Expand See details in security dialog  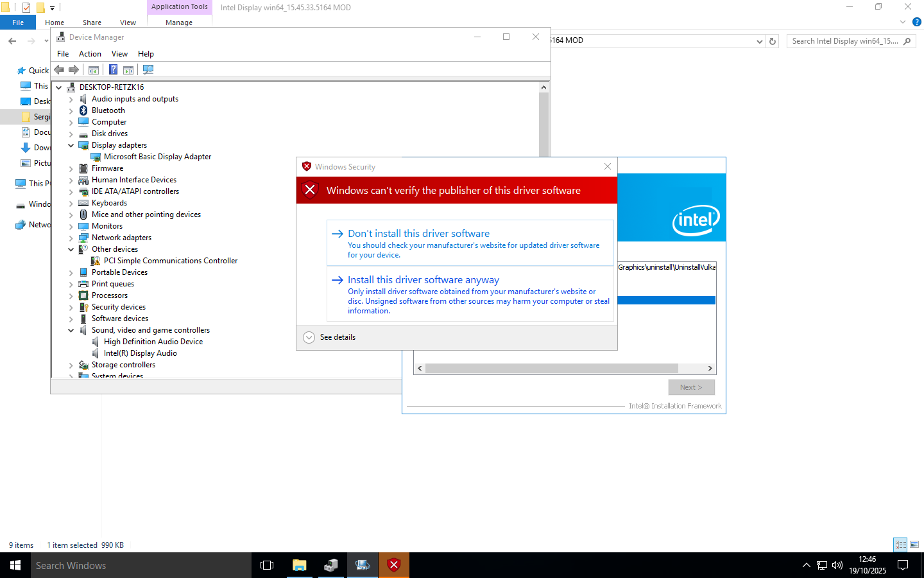[309, 337]
